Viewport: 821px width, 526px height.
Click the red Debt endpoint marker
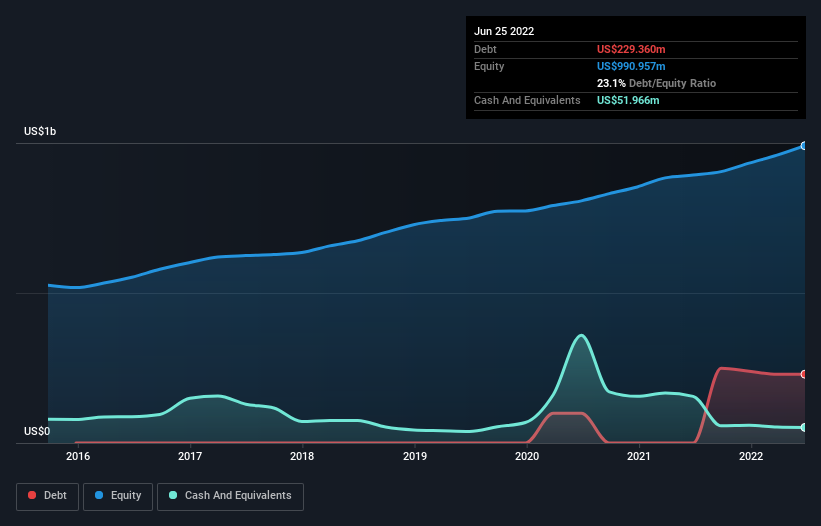[x=804, y=374]
